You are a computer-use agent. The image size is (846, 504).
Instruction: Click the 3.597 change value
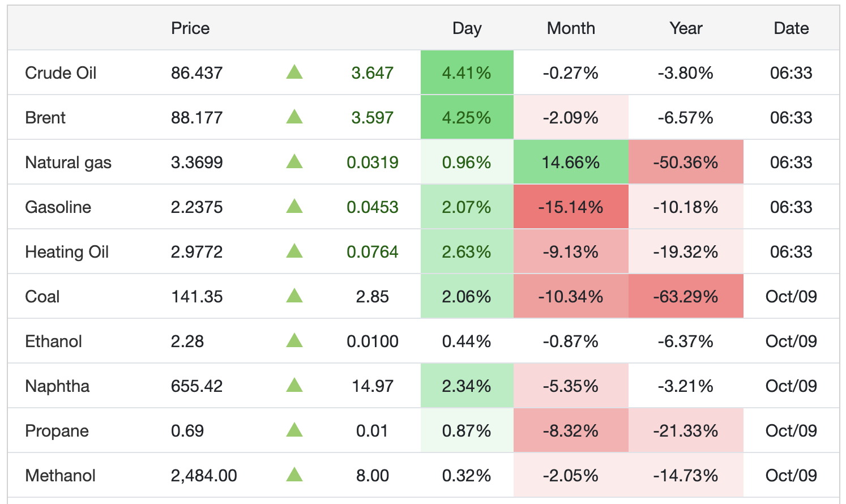tap(373, 118)
